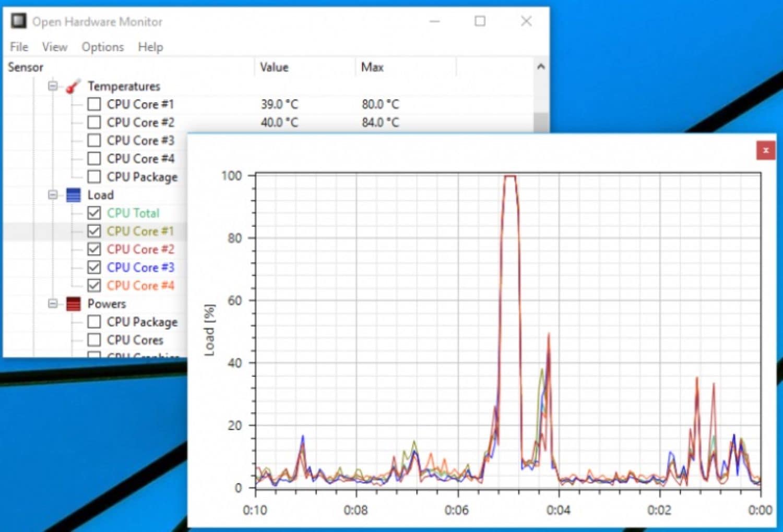Collapse the Powers tree node
The width and height of the screenshot is (783, 532).
coord(53,303)
